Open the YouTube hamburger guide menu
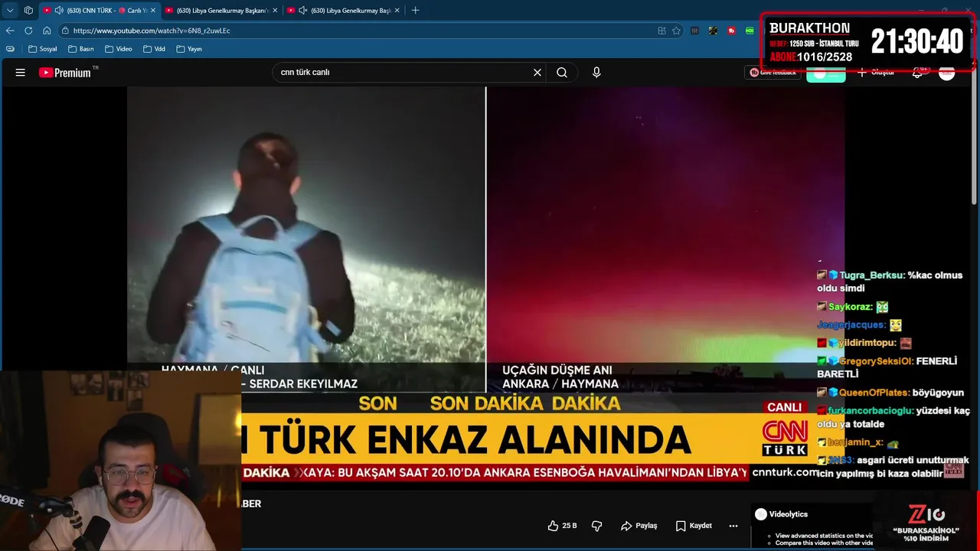Viewport: 980px width, 551px height. [21, 73]
